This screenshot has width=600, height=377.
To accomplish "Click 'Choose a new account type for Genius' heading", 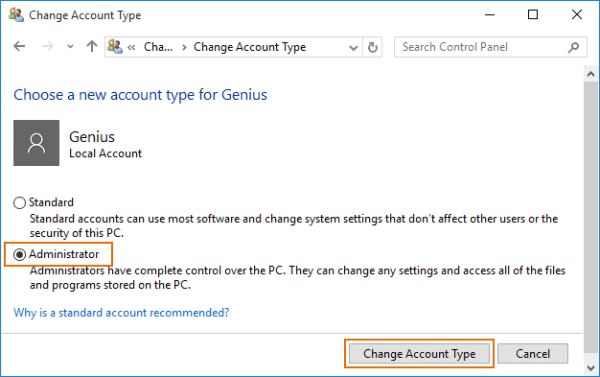I will pyautogui.click(x=140, y=95).
